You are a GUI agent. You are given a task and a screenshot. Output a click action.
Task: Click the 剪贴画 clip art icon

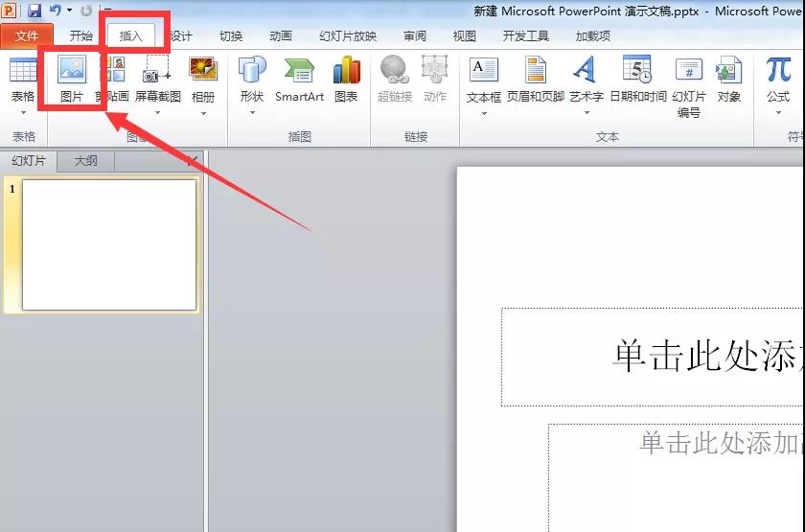point(115,70)
